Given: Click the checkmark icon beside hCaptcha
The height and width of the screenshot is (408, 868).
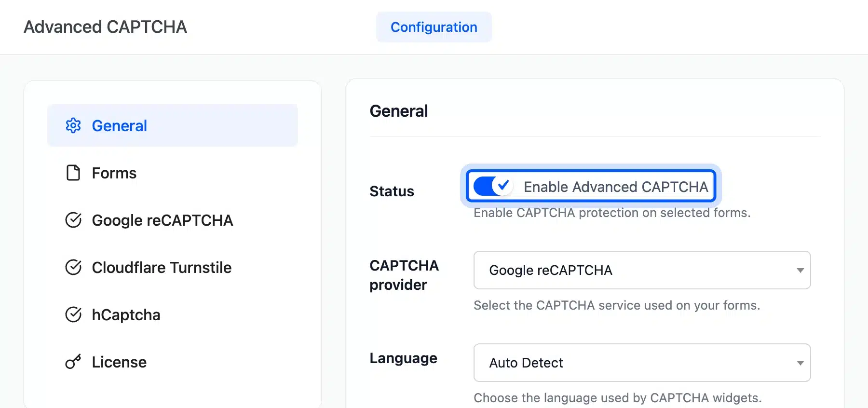Looking at the screenshot, I should coord(73,314).
